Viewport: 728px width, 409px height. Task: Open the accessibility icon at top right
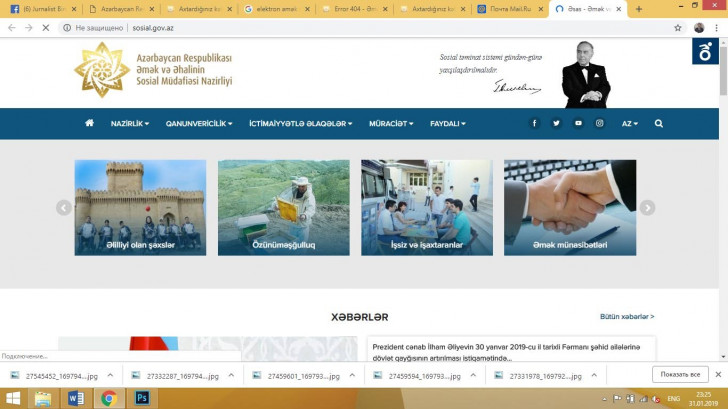[705, 51]
